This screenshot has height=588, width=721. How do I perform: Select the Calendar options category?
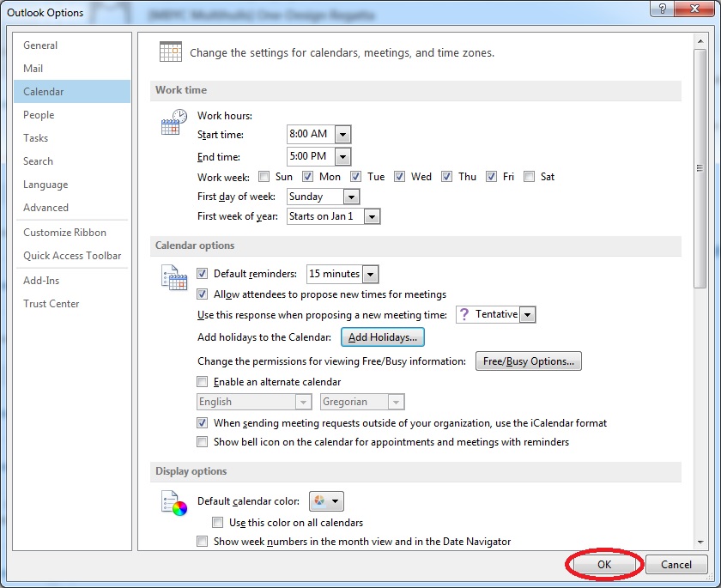tap(72, 92)
